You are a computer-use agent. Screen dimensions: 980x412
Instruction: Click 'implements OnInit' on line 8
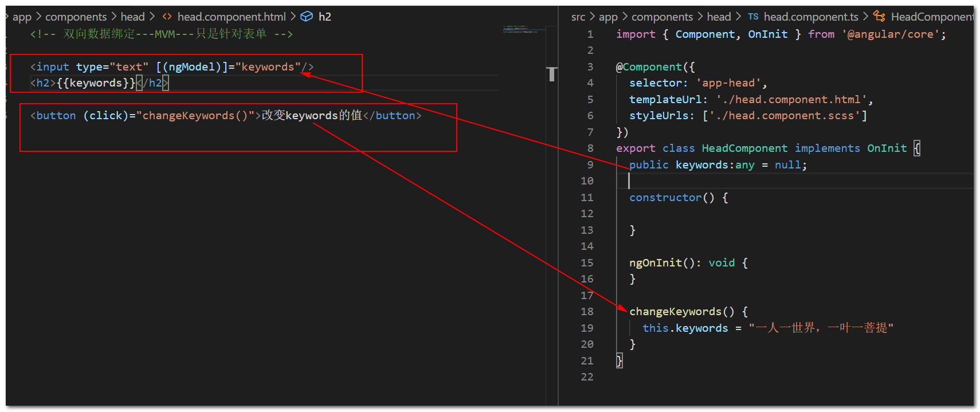[x=851, y=148]
